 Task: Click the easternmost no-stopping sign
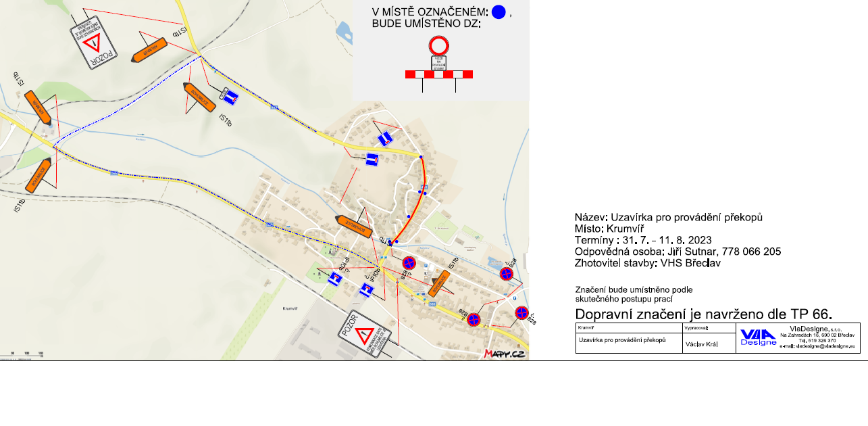(521, 312)
